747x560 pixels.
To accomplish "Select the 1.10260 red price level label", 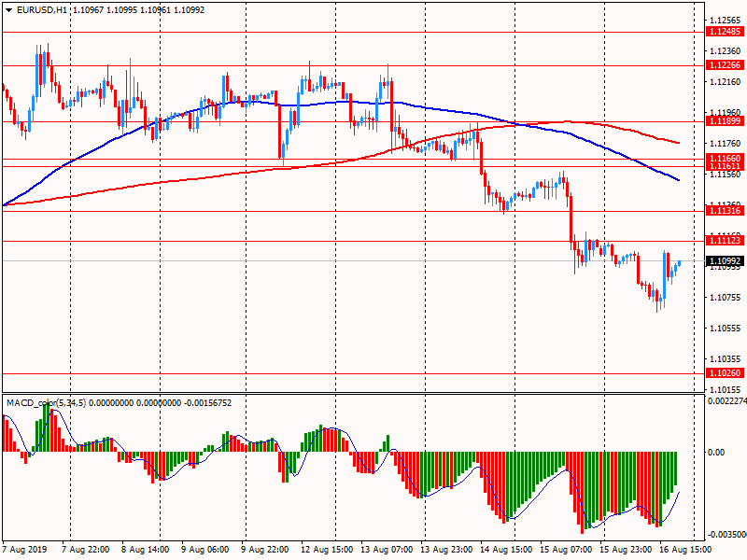I will (725, 372).
